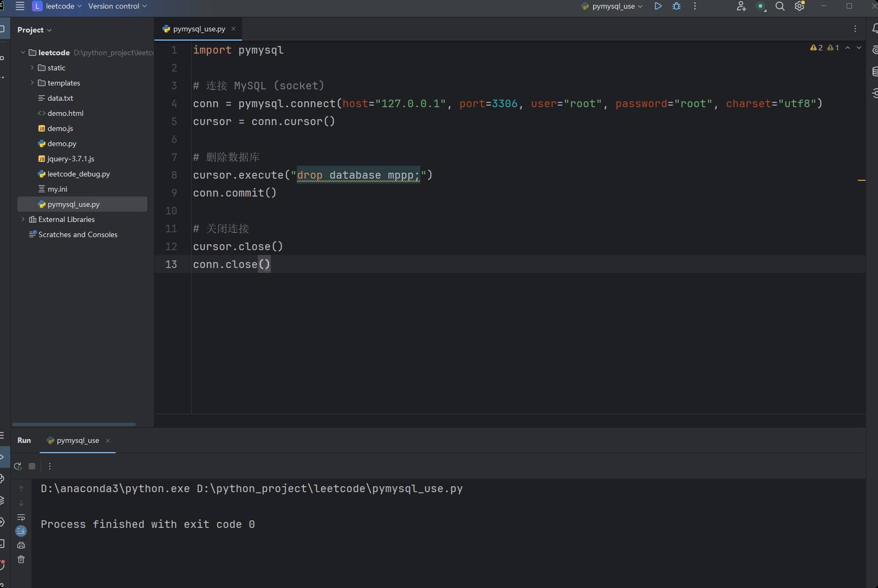Click the Stop process square button
This screenshot has height=588, width=878.
tap(32, 466)
